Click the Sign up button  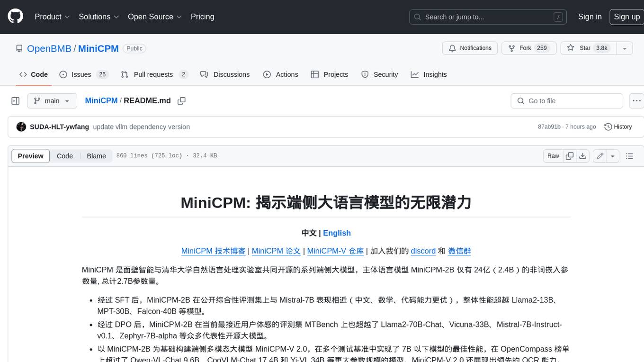626,17
